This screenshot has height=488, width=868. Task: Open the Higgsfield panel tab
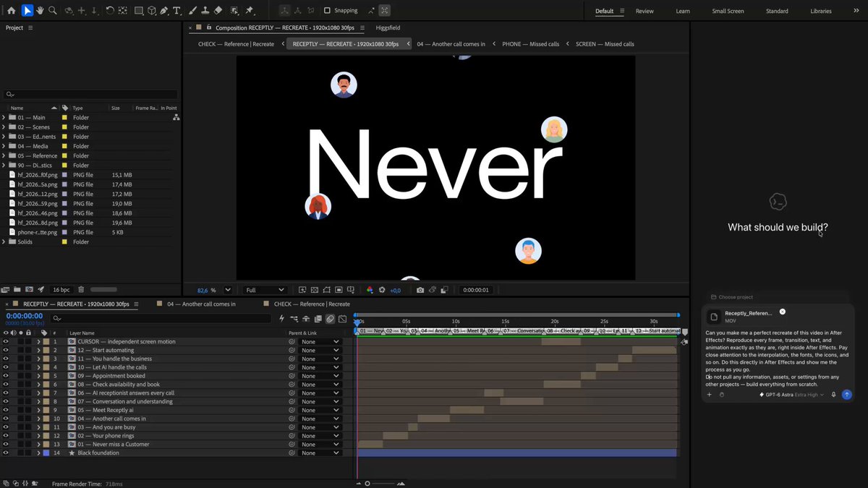coord(388,27)
